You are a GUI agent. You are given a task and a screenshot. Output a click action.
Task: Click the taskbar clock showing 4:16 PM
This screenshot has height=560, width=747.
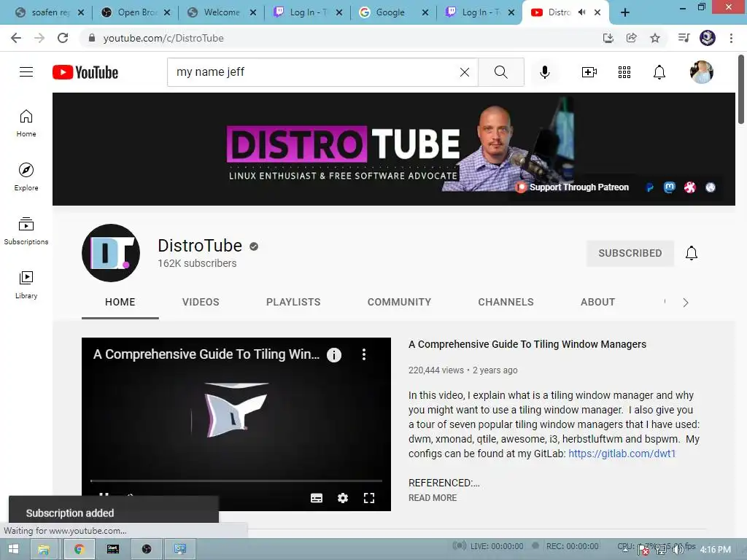715,550
